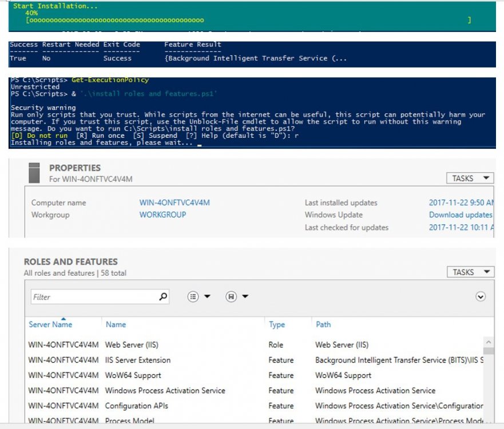Click the 'Last checked for updates' label
The height and width of the screenshot is (429, 504).
[x=347, y=228]
